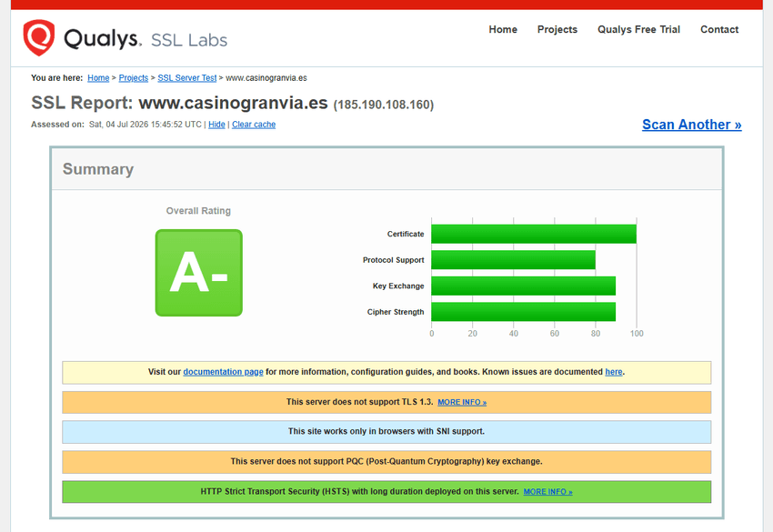Click the Scan Another link
This screenshot has width=773, height=532.
click(691, 125)
